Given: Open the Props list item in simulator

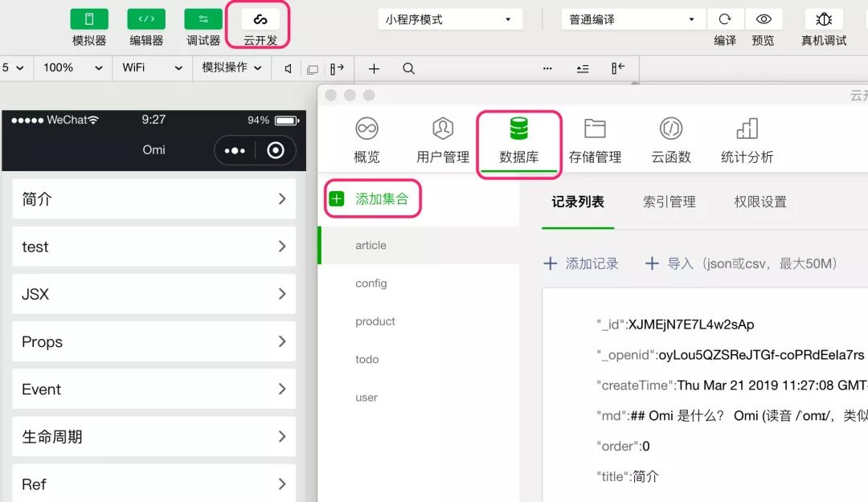Looking at the screenshot, I should [x=154, y=341].
